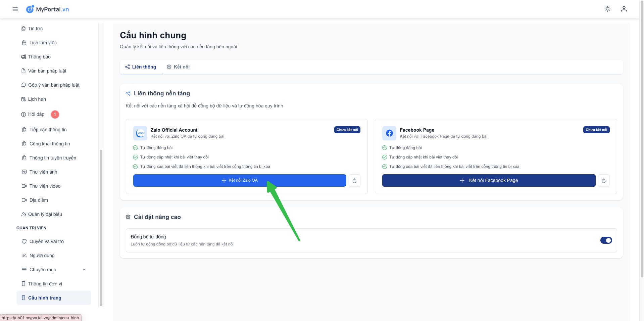Disable the Đồng bộ tự động switch
The image size is (644, 321).
[606, 240]
